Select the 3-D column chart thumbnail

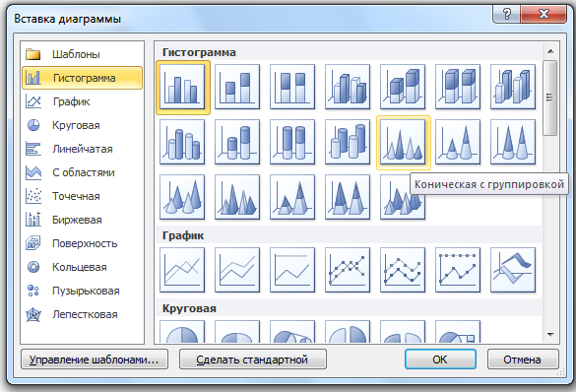(513, 88)
